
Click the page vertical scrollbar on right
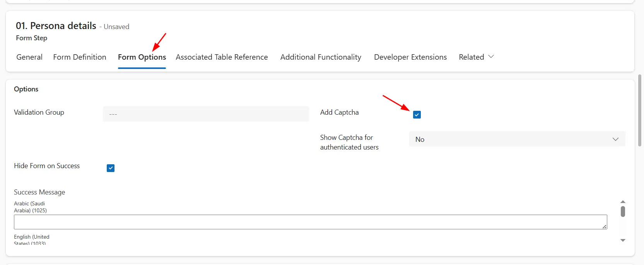640,110
